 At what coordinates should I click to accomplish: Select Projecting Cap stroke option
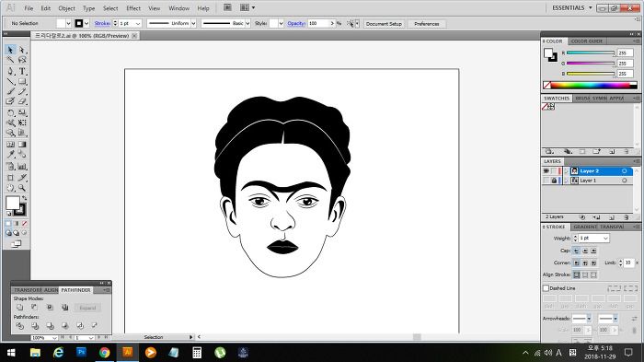click(x=593, y=251)
